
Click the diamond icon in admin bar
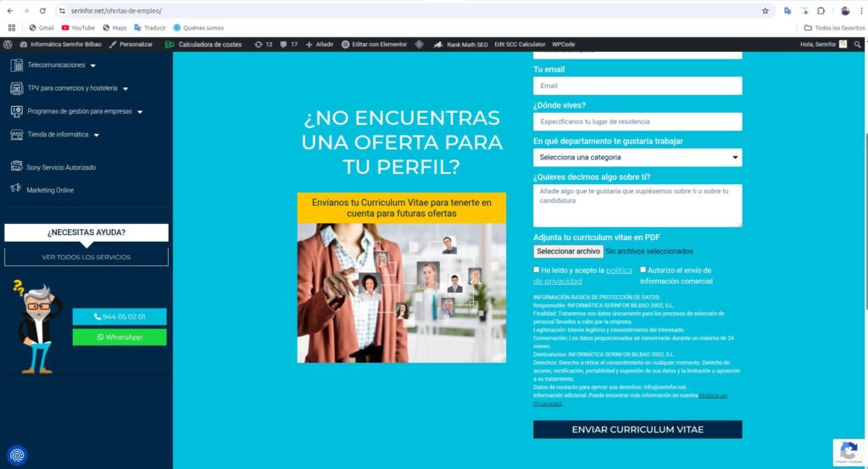(x=419, y=44)
